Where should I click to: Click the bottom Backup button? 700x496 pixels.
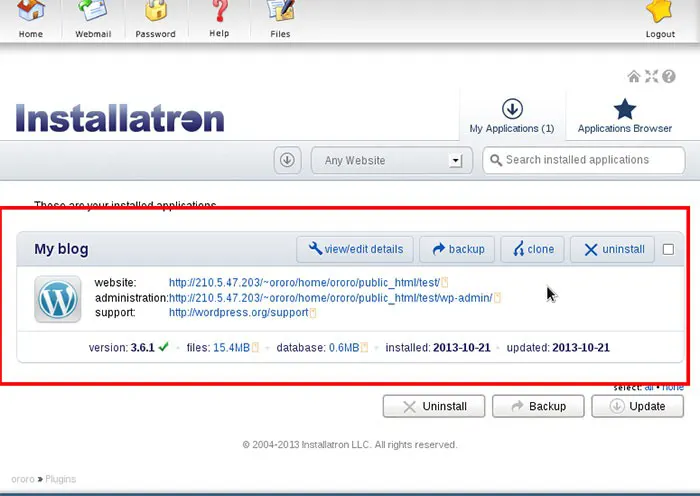click(x=538, y=406)
